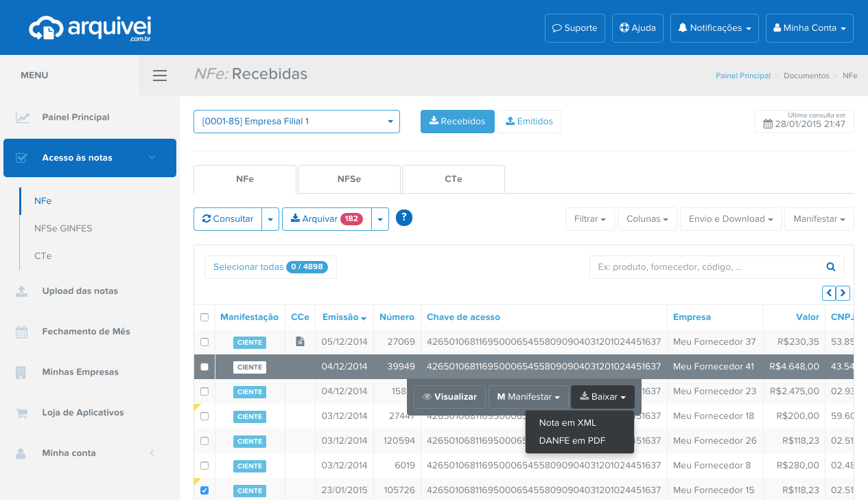The width and height of the screenshot is (868, 500).
Task: Open the arrow dropdown beside Arquivar
Action: 380,218
